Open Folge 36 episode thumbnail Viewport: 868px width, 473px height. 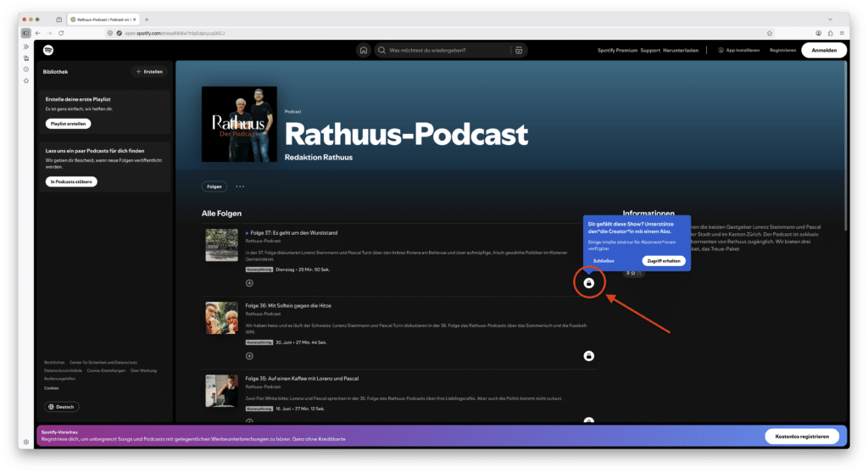[x=221, y=318]
